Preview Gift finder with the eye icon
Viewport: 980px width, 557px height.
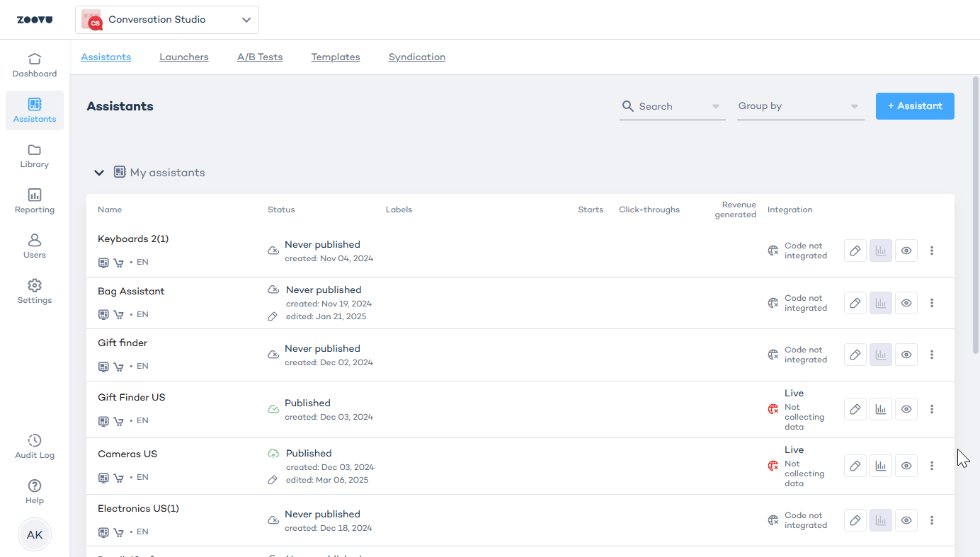tap(906, 355)
